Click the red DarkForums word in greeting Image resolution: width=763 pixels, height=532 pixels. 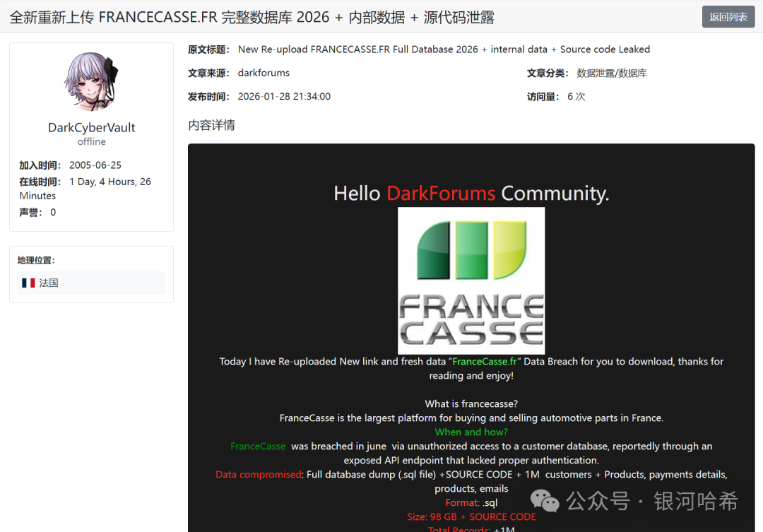click(441, 194)
